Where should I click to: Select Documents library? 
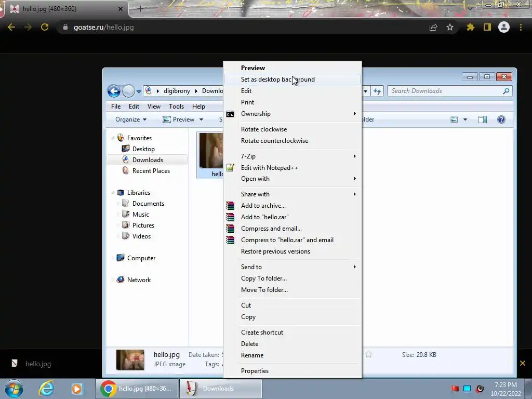(143, 204)
